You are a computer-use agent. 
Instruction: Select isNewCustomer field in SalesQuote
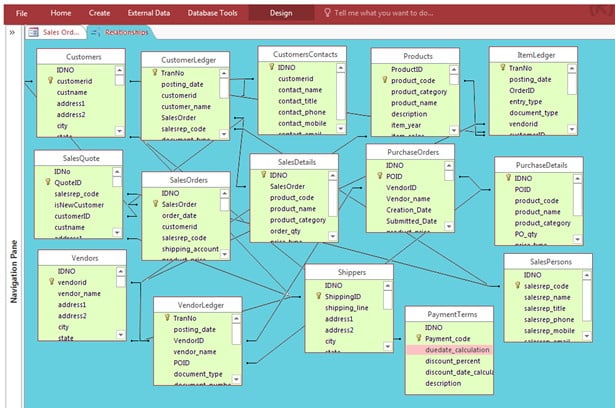click(79, 205)
